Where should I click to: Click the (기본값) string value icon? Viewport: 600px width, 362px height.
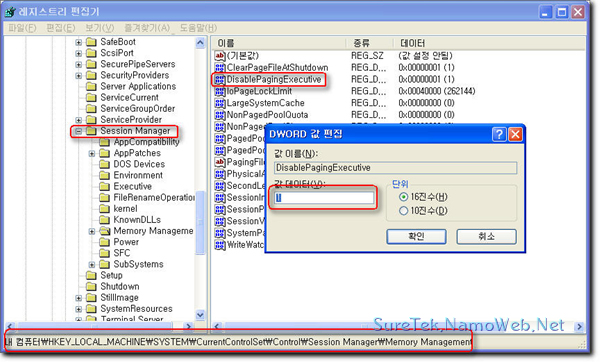(220, 56)
